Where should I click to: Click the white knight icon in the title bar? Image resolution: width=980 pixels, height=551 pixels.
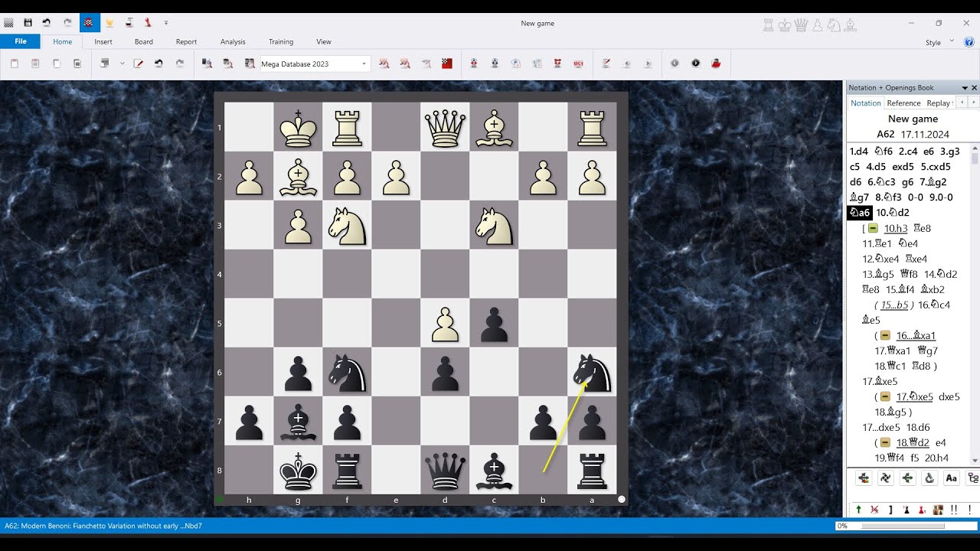tap(834, 24)
